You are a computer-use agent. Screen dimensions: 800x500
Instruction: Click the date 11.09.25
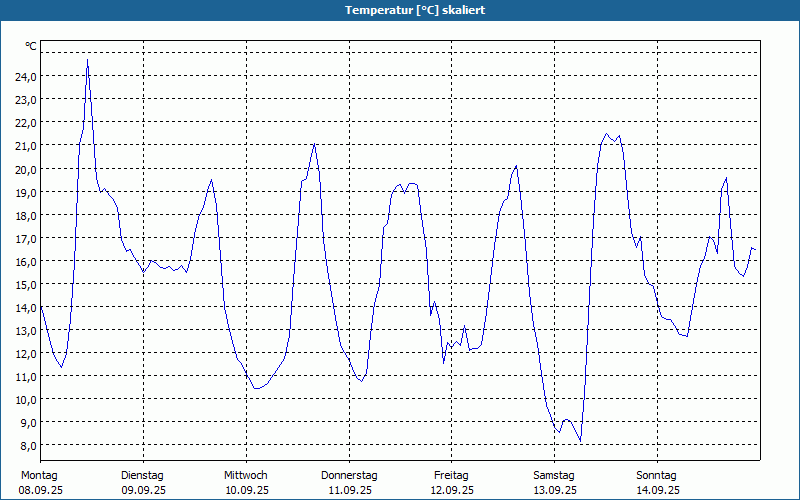(350, 490)
